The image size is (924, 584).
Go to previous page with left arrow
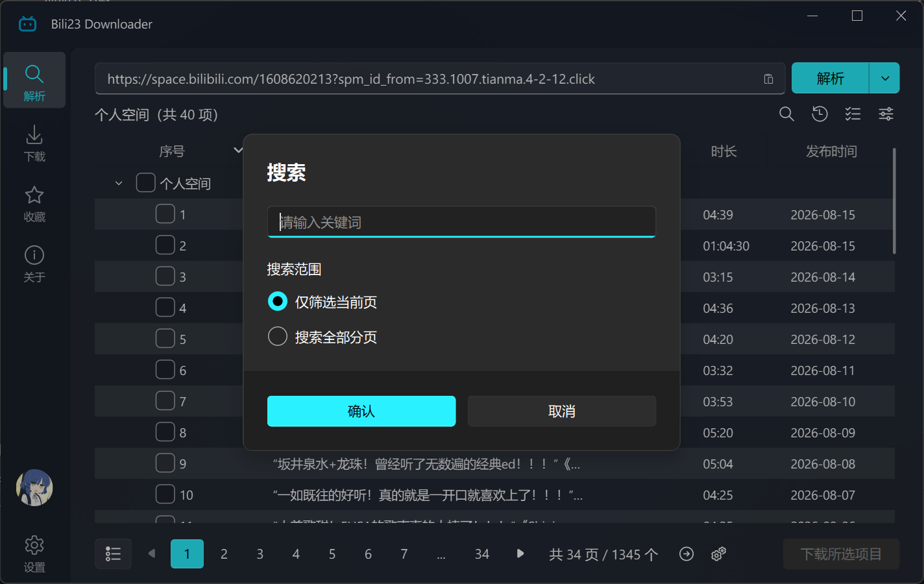152,554
